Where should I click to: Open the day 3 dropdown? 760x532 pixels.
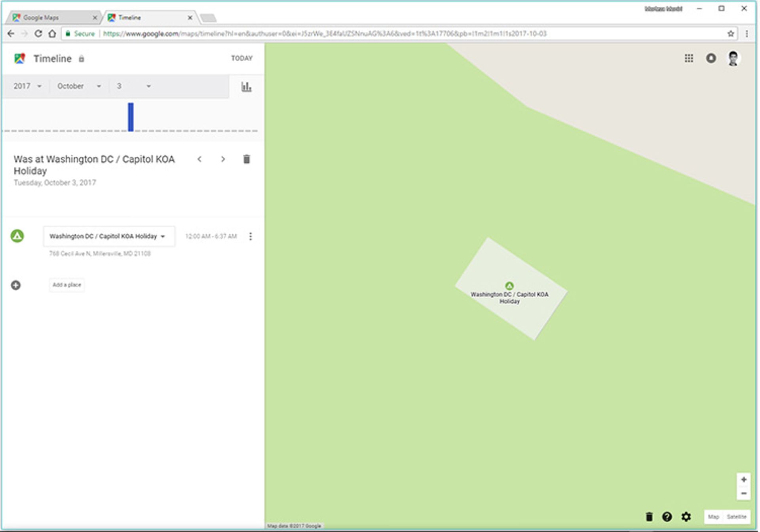(133, 86)
